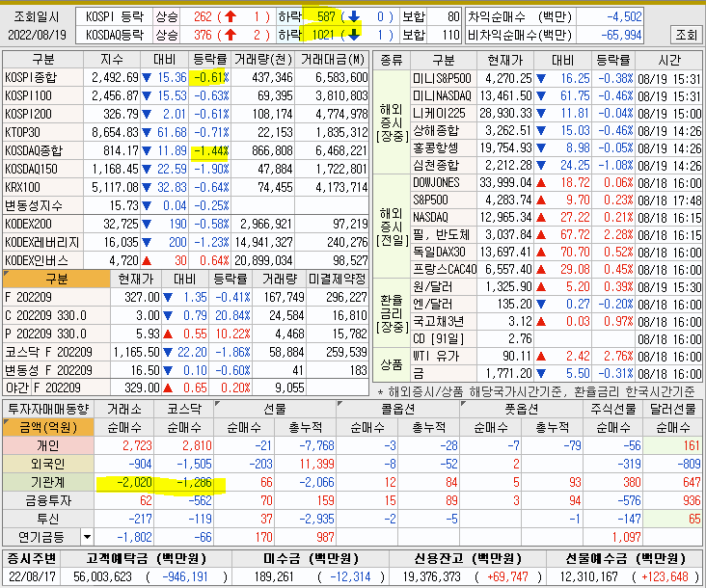This screenshot has width=706, height=588.
Task: Select the 변동성 F 202209 row
Action: pyautogui.click(x=185, y=370)
